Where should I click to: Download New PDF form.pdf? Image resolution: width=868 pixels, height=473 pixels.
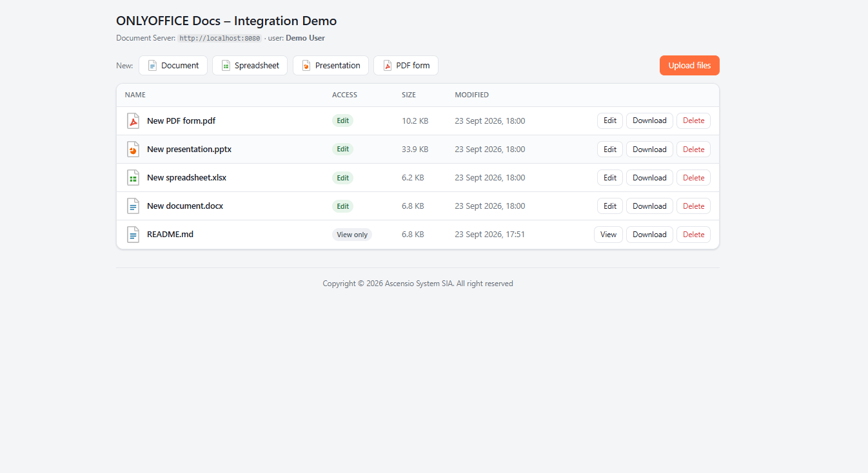649,121
